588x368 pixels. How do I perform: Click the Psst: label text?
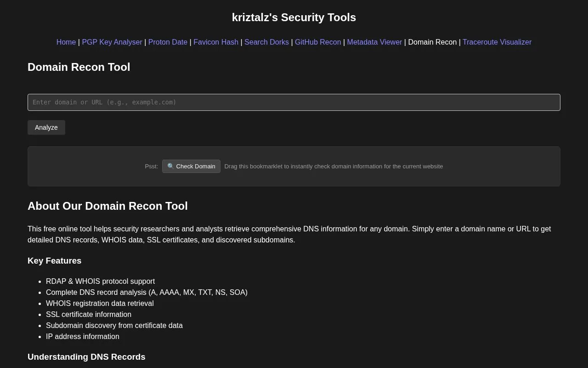152,166
